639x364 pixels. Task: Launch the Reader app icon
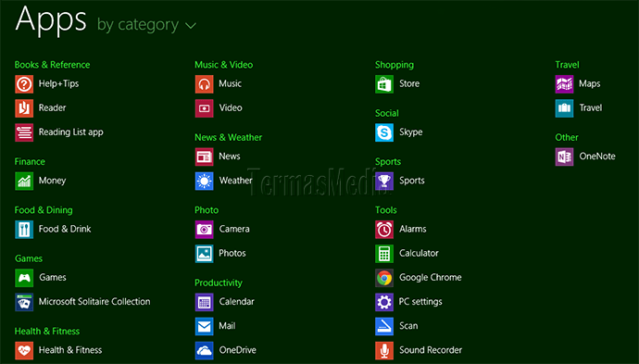(x=24, y=108)
